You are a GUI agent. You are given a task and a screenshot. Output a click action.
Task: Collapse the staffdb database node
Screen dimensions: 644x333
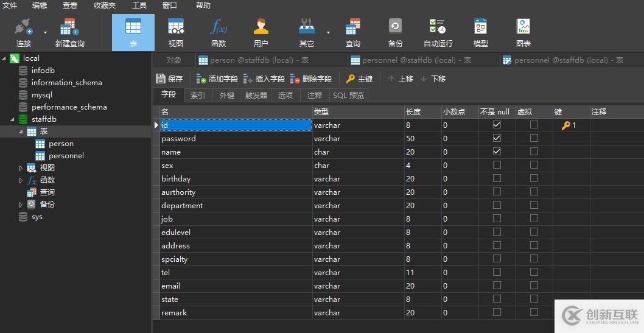(12, 119)
